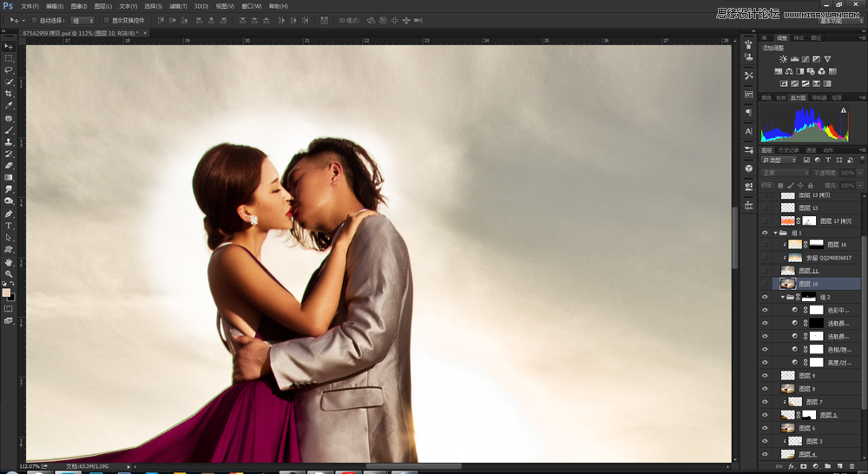Select the Hand tool

click(9, 262)
